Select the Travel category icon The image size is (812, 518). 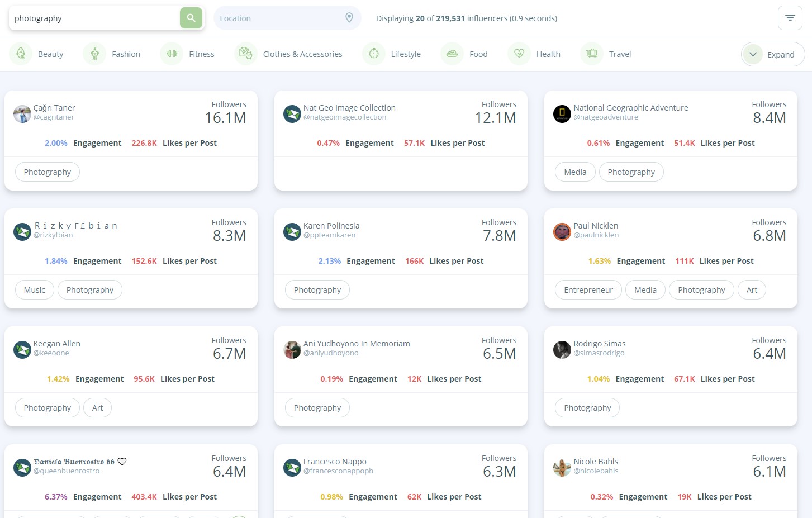592,54
